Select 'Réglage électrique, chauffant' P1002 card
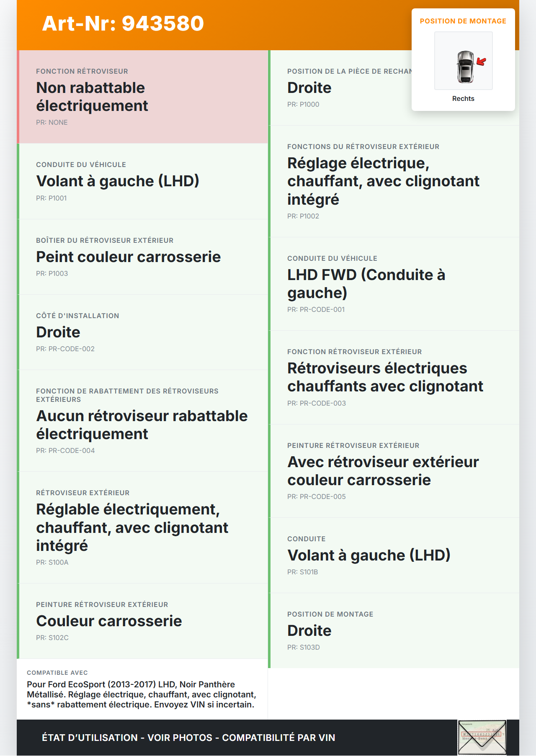The width and height of the screenshot is (536, 756). click(394, 181)
